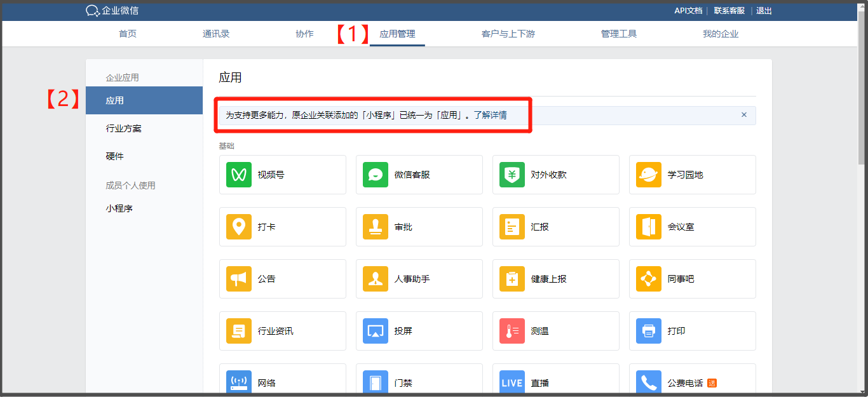The image size is (868, 397).
Task: Open the 网络 router icon
Action: click(x=239, y=382)
